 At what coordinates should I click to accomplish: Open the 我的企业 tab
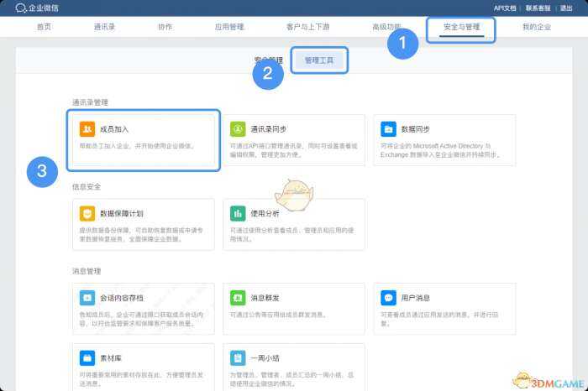(x=537, y=27)
